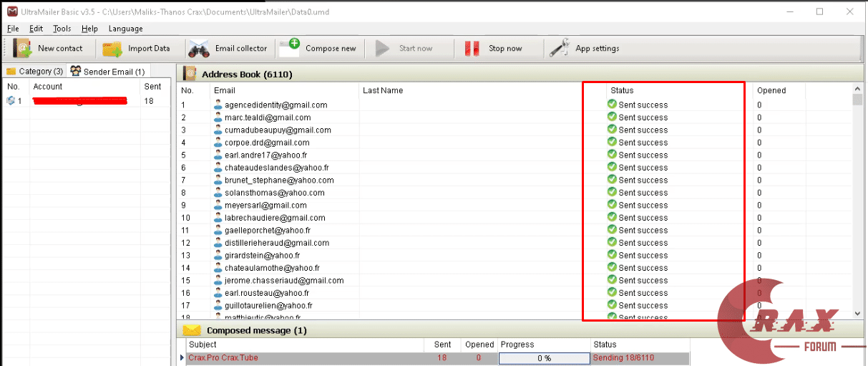This screenshot has width=868, height=366.
Task: Click the 0 % progress bar
Action: [x=544, y=357]
